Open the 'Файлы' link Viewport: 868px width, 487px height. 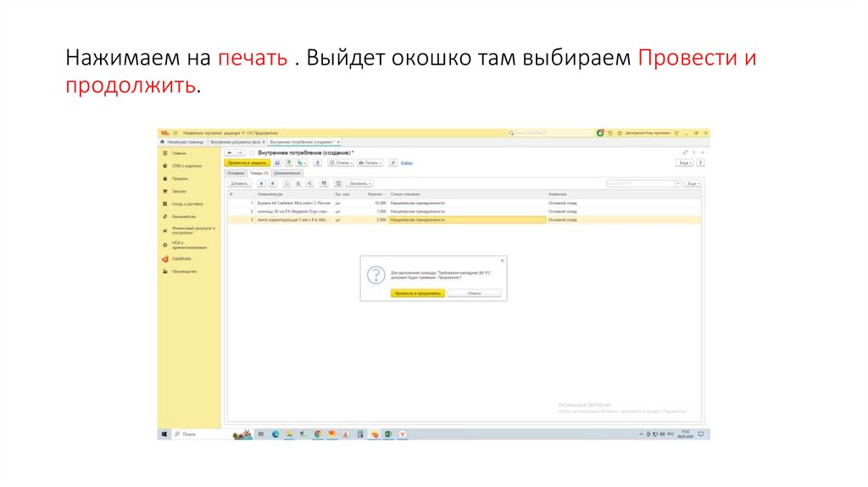coord(407,163)
